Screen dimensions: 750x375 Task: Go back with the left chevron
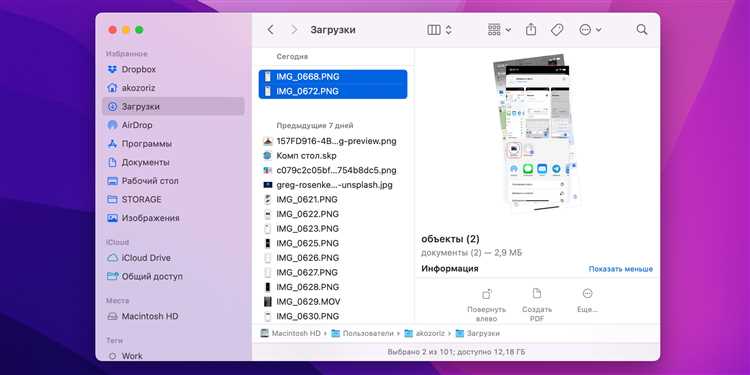pos(271,30)
